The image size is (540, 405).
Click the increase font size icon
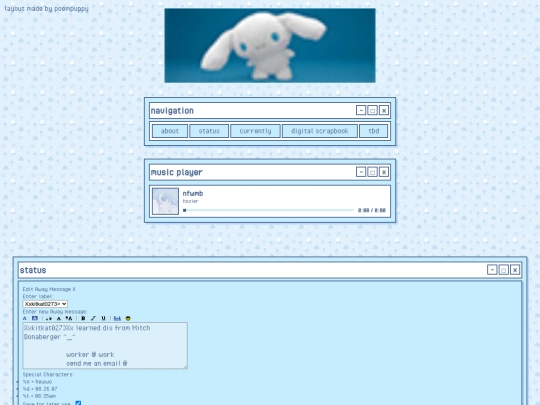(x=69, y=318)
